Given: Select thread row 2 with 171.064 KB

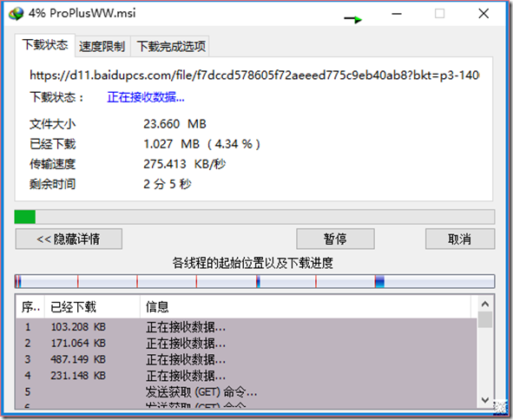Looking at the screenshot, I should [246, 343].
